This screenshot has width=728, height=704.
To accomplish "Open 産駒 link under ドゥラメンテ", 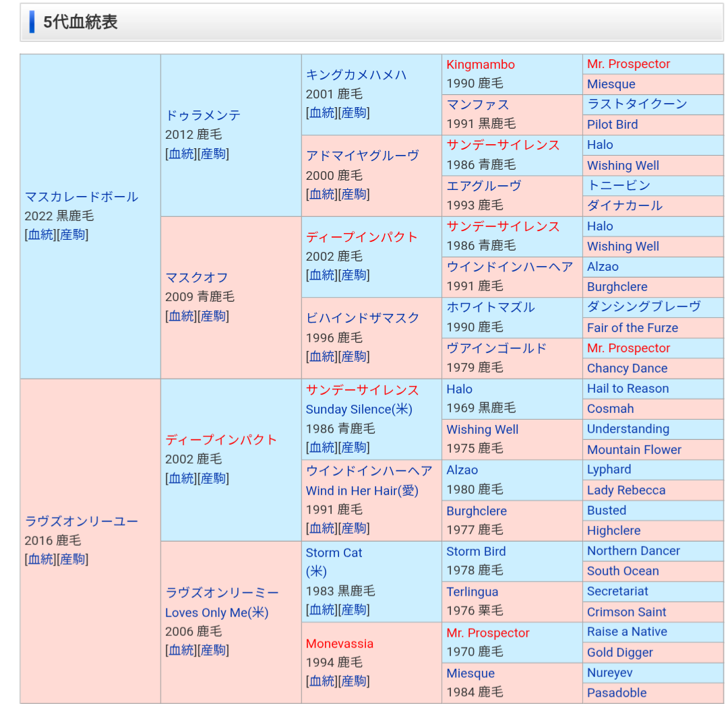I will pyautogui.click(x=213, y=154).
